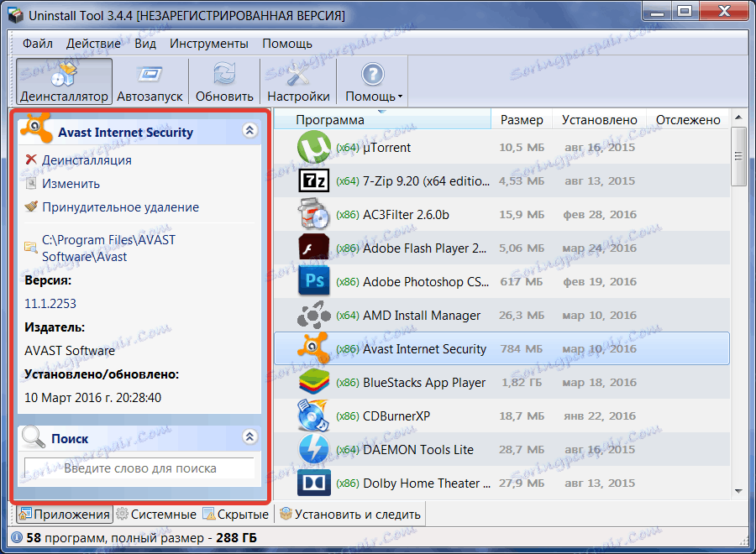Viewport: 756px width, 554px height.
Task: Click the 1,82 ГБ size cell
Action: tap(522, 382)
